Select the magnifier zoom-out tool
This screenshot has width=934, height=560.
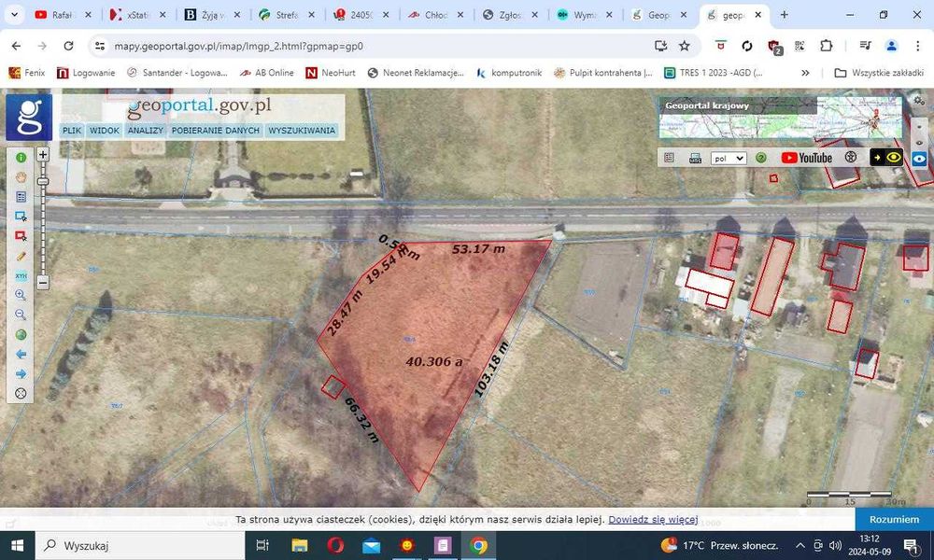pos(21,315)
